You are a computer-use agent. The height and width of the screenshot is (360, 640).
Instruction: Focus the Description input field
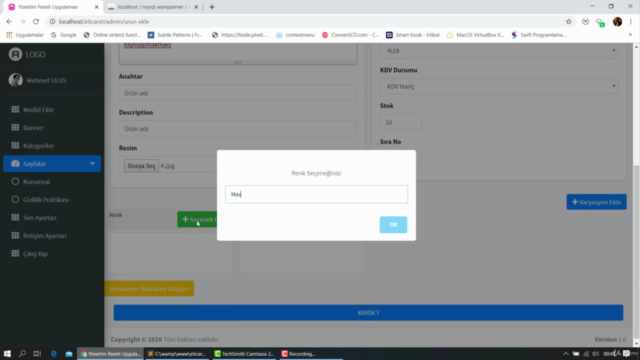coord(238,129)
